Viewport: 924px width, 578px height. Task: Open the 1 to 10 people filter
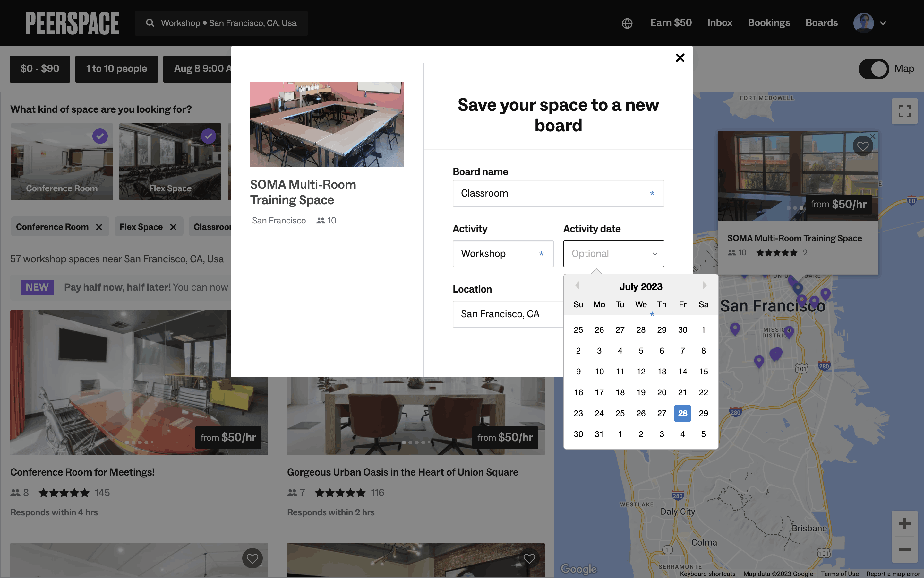pos(116,69)
